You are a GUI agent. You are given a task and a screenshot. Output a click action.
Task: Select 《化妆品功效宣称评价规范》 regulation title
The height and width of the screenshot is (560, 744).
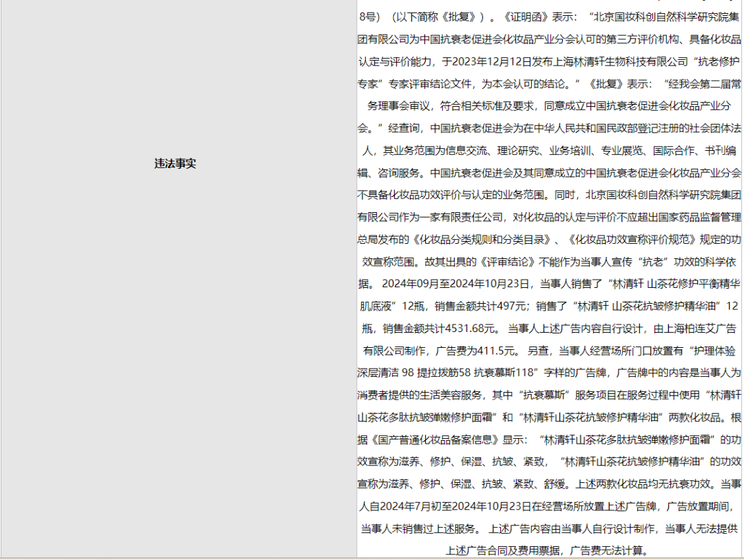point(633,239)
